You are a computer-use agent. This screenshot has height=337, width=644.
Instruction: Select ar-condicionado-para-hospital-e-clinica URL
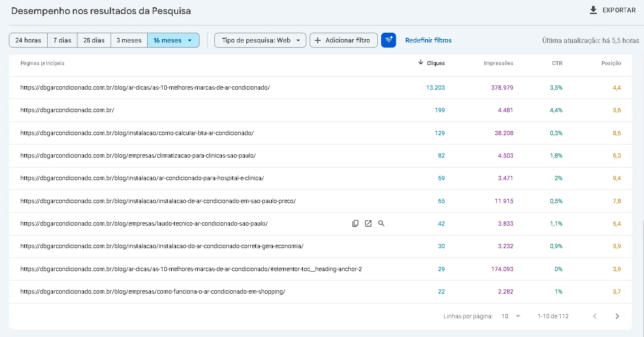click(x=142, y=178)
